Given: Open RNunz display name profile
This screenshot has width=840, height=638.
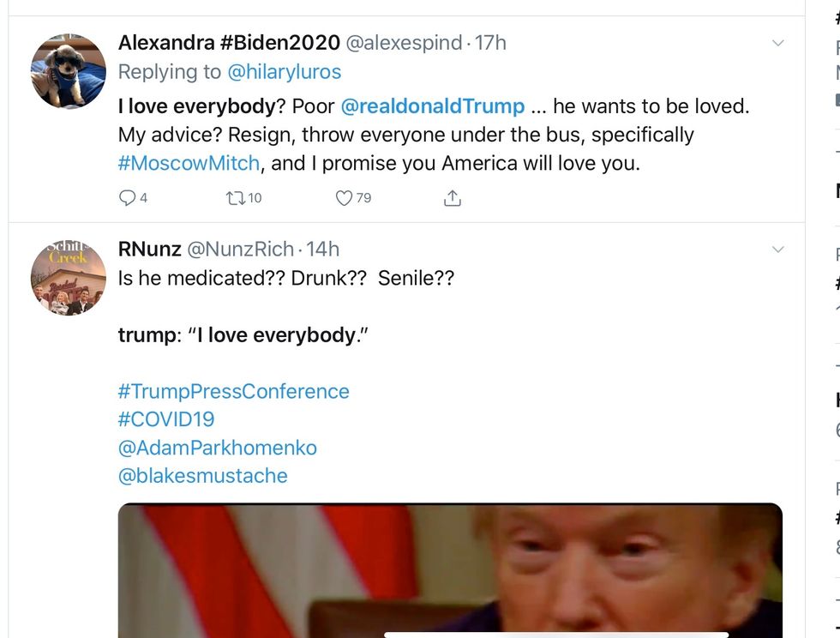Looking at the screenshot, I should pyautogui.click(x=149, y=250).
